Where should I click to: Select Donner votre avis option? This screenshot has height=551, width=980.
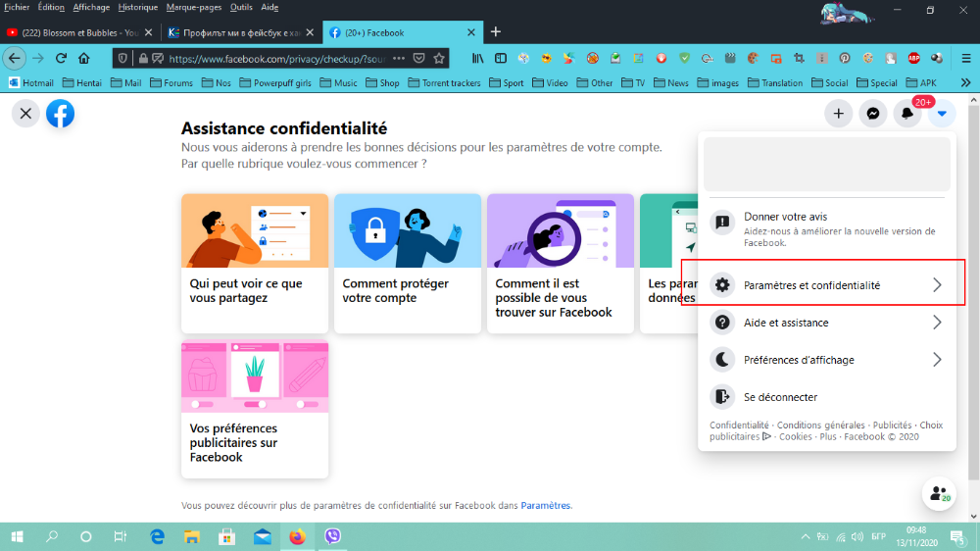pos(827,228)
